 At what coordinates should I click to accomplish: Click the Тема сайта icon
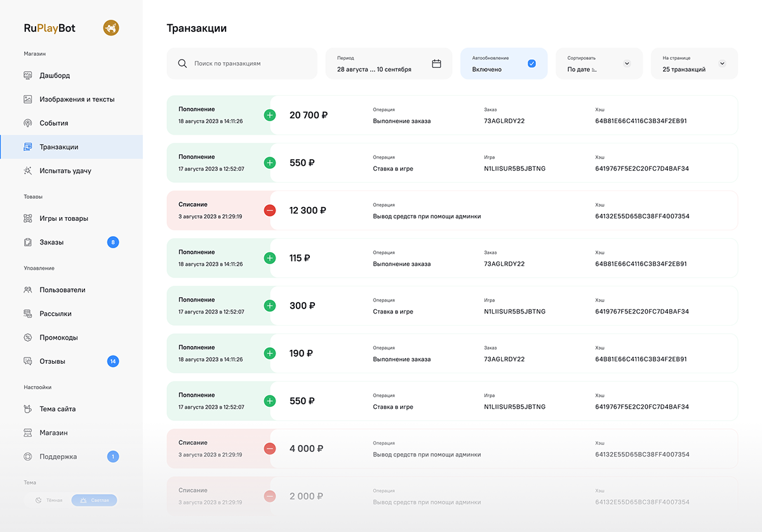tap(28, 409)
